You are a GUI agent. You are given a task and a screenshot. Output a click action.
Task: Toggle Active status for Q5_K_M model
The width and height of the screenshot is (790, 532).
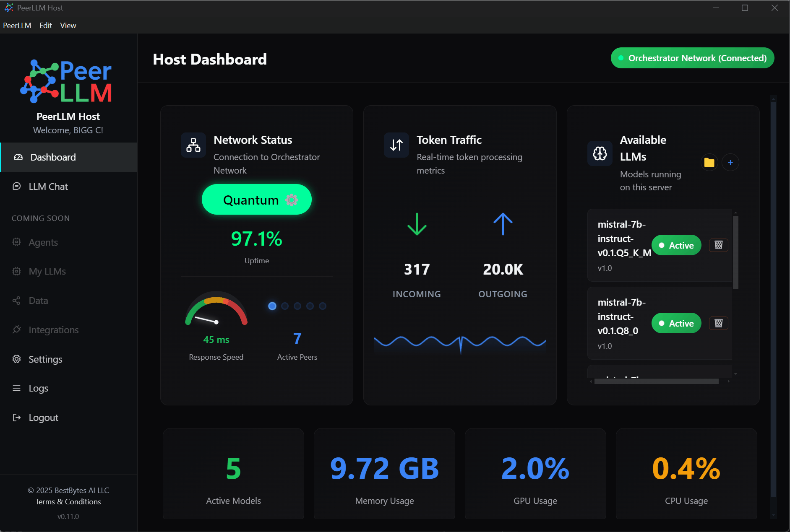(676, 245)
